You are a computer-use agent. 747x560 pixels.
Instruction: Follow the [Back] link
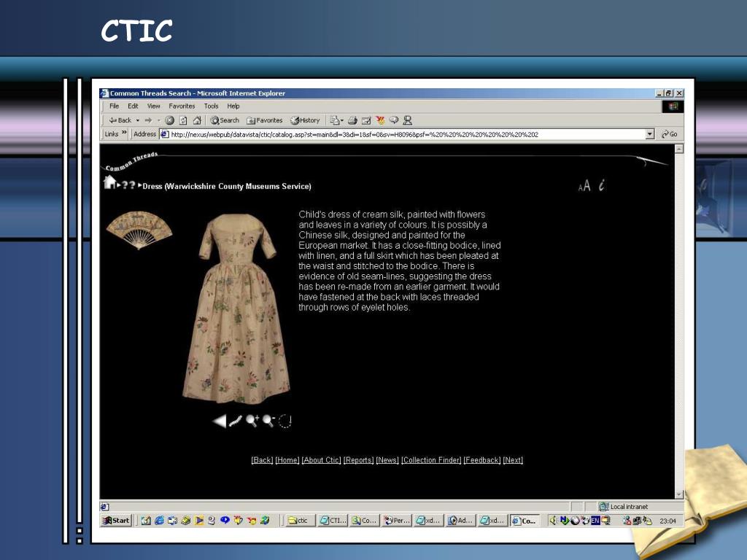click(x=262, y=460)
